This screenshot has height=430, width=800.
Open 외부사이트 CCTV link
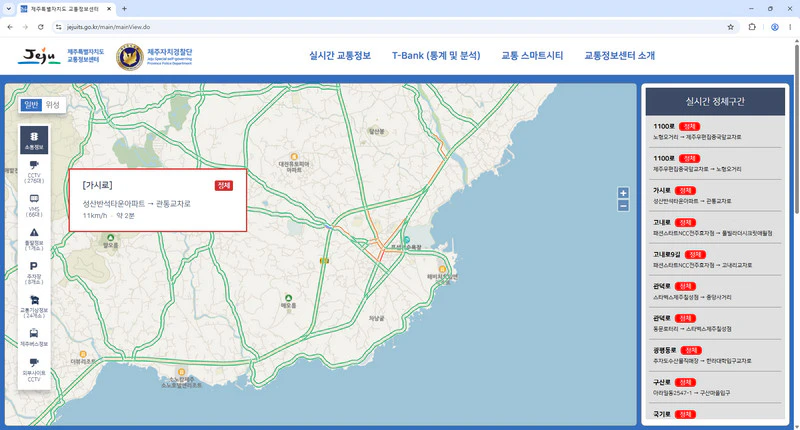click(34, 370)
